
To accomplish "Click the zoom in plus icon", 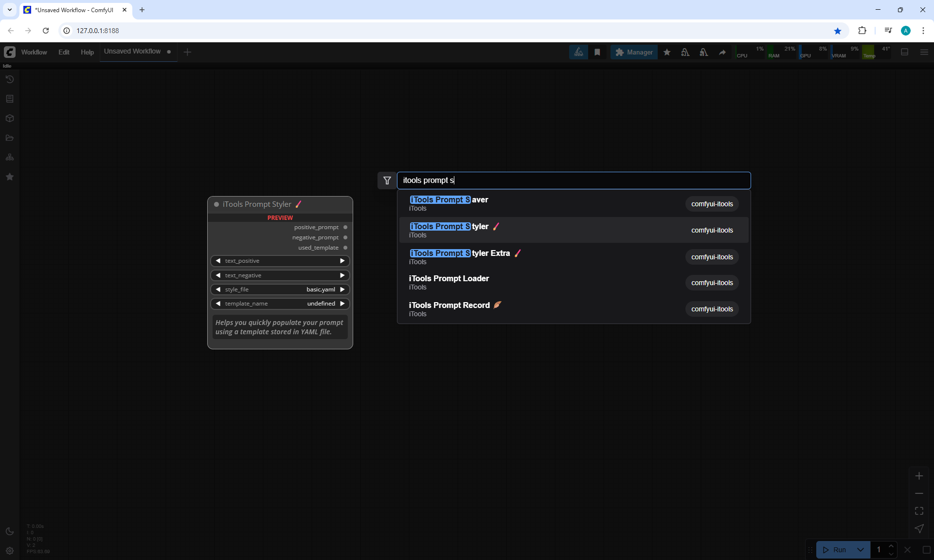I will point(919,476).
